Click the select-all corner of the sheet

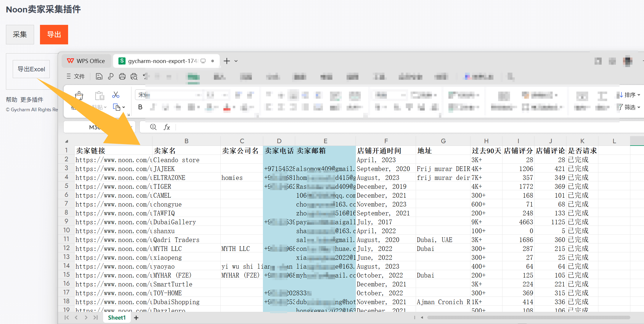coord(67,141)
